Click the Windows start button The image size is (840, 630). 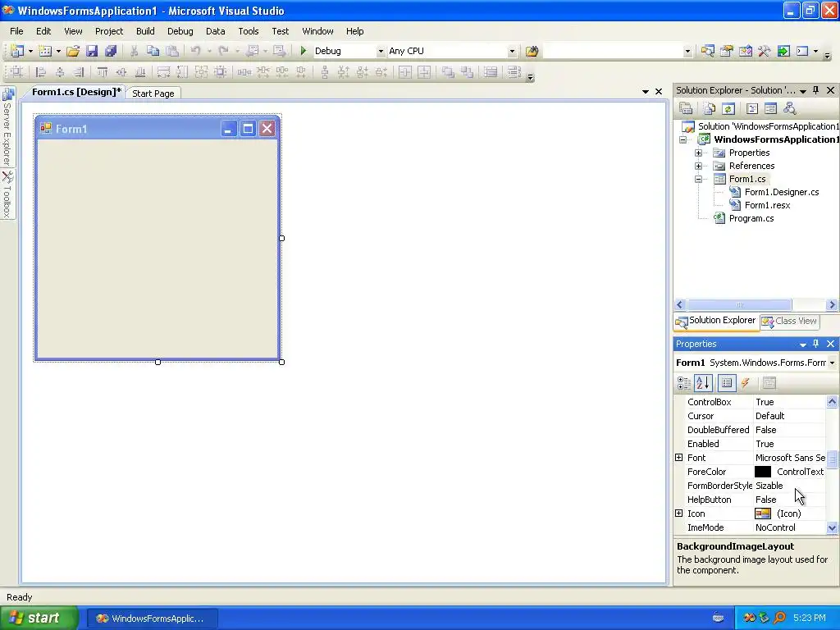[39, 618]
